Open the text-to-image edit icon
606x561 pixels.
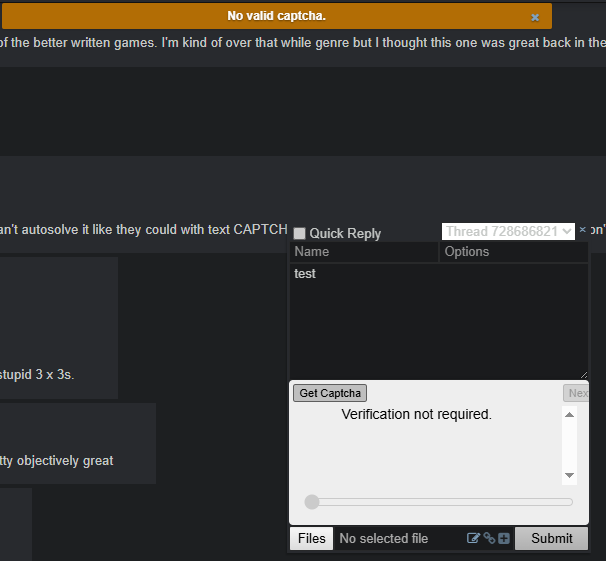[473, 538]
